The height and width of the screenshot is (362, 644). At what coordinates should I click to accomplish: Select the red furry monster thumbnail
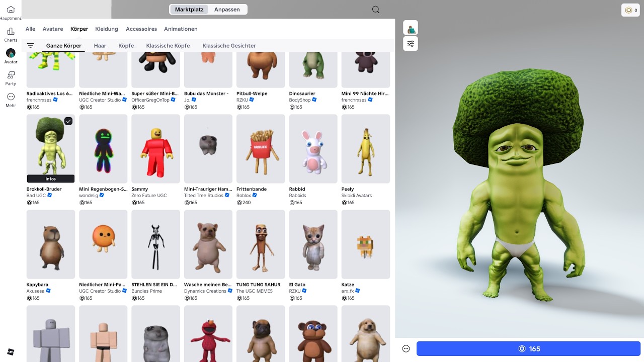pyautogui.click(x=208, y=334)
